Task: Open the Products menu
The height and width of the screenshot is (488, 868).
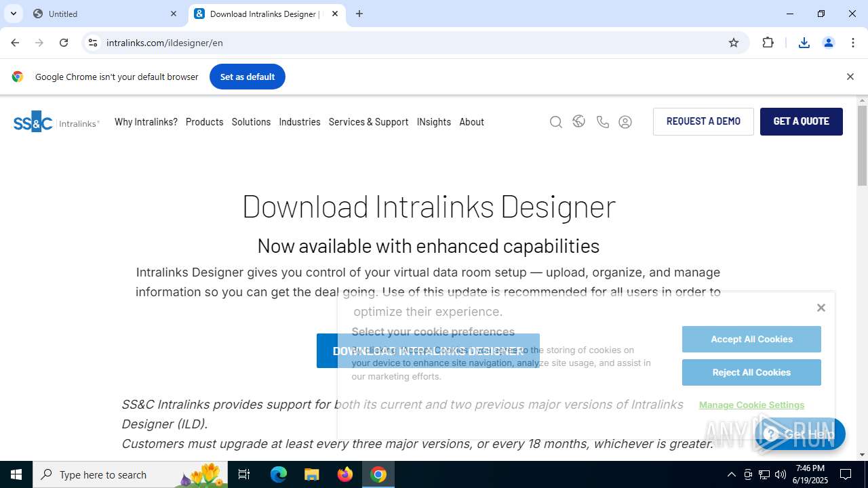Action: tap(204, 122)
